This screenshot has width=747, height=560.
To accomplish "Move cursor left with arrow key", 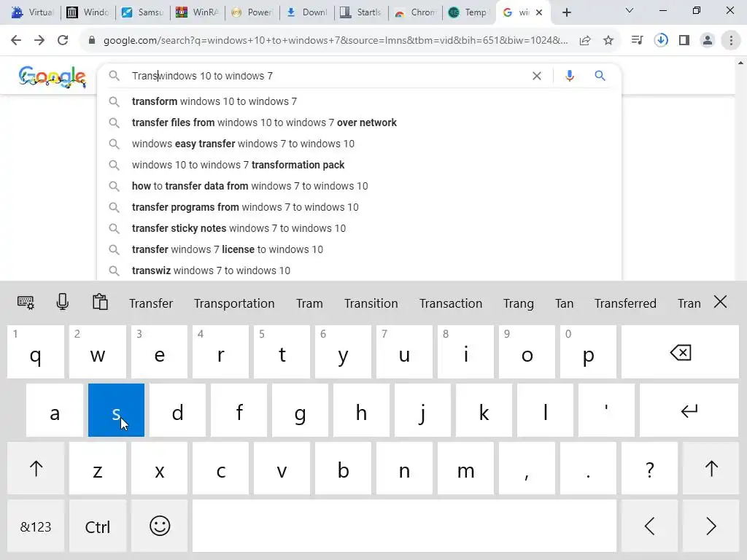I will click(x=649, y=526).
